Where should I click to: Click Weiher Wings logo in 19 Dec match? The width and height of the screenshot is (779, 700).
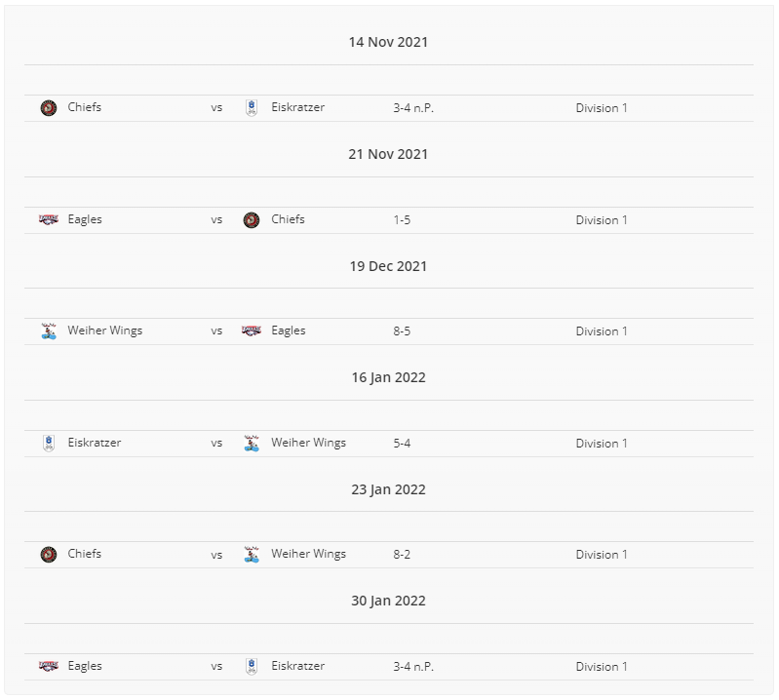pos(48,331)
